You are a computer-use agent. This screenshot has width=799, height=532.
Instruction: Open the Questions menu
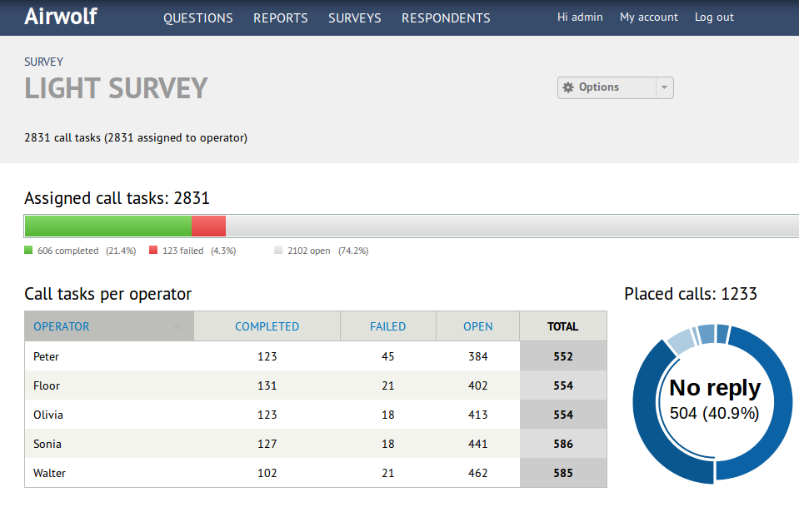click(x=197, y=17)
